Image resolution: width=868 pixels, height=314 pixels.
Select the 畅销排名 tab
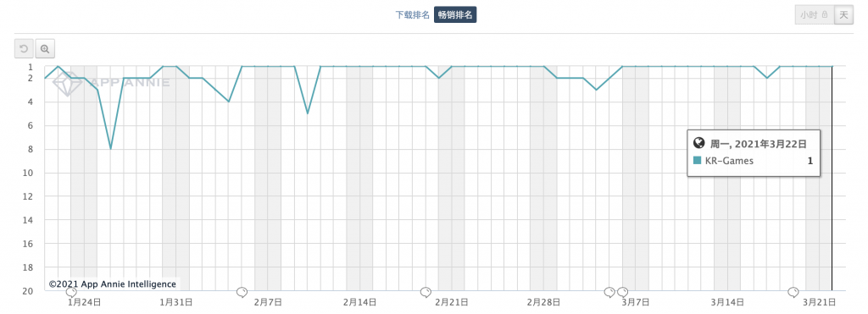[455, 15]
